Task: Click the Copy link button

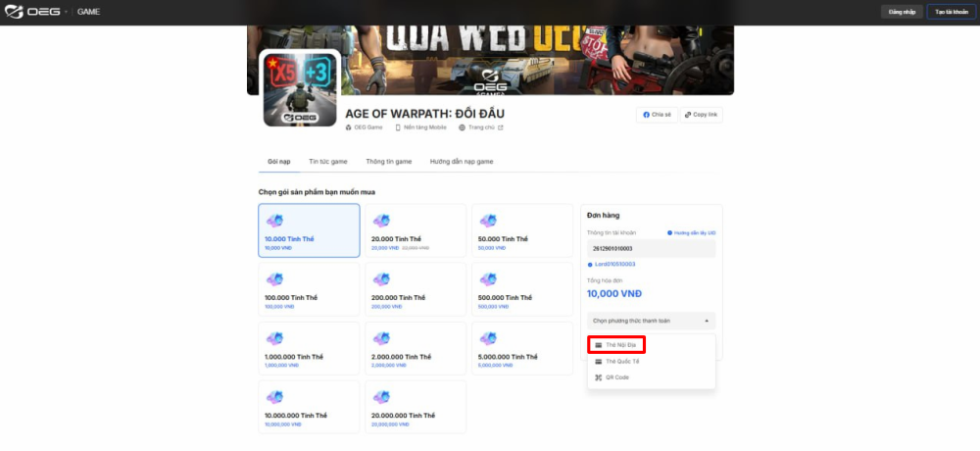Action: tap(702, 115)
